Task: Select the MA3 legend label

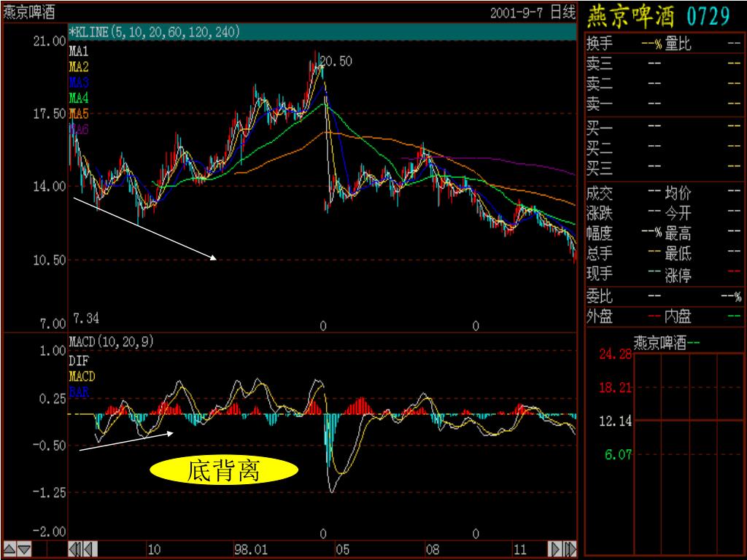Action: click(x=79, y=82)
